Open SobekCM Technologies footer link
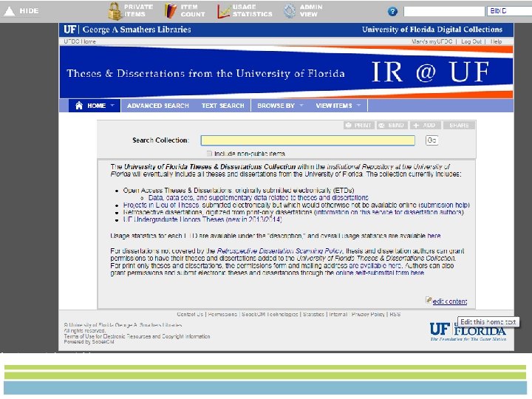 coord(270,314)
